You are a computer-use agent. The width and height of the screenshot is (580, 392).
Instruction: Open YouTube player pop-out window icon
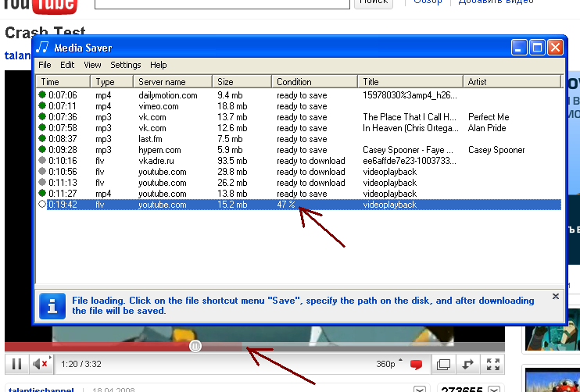pyautogui.click(x=443, y=365)
